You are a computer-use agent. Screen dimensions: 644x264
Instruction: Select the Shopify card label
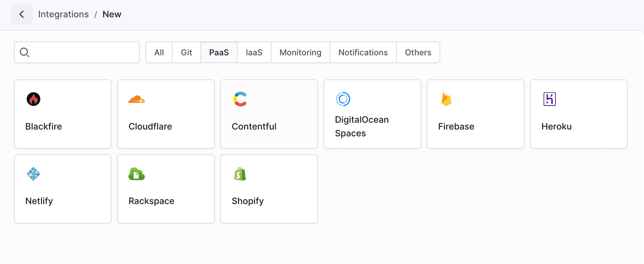[248, 201]
